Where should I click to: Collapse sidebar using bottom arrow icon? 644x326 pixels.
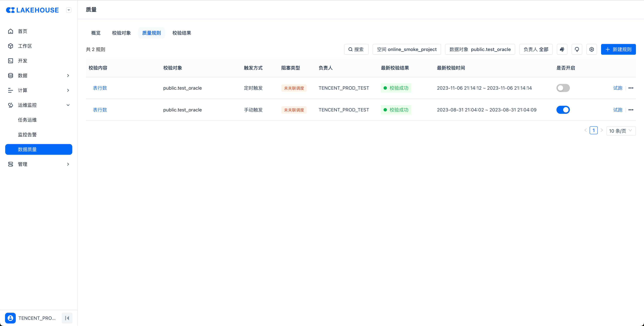tap(67, 318)
